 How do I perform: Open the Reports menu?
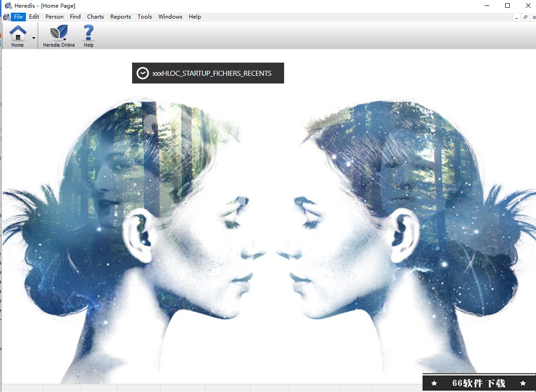click(x=121, y=17)
